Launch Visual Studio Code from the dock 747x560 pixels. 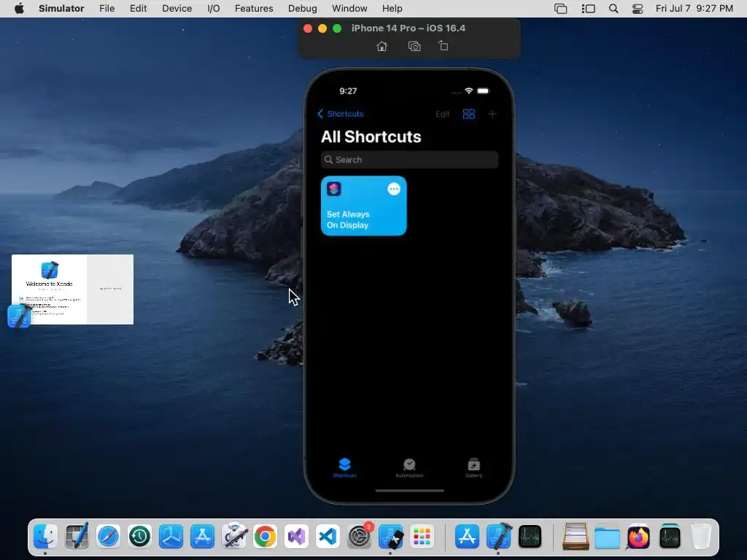tap(328, 537)
